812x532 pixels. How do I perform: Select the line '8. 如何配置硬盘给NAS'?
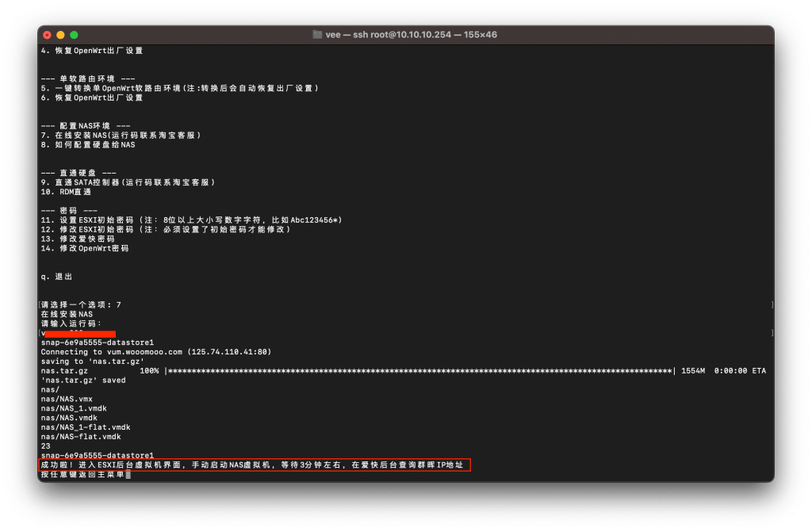tap(88, 145)
